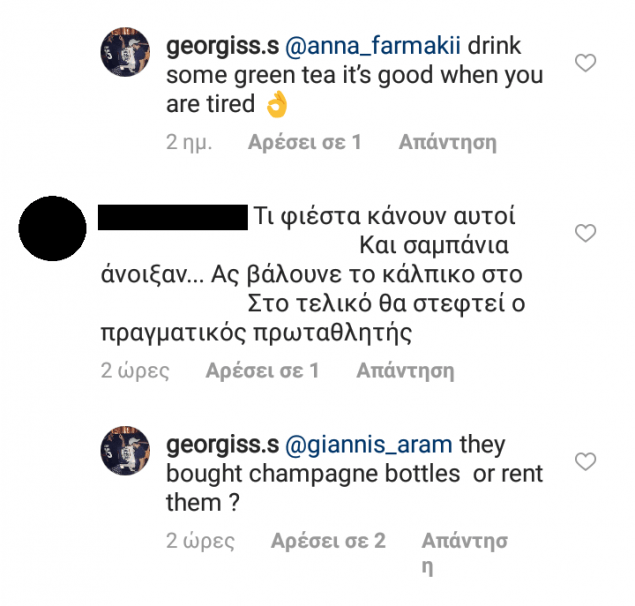This screenshot has height=606, width=635.
Task: View likes via Αρέσει σε 2
Action: point(328,542)
